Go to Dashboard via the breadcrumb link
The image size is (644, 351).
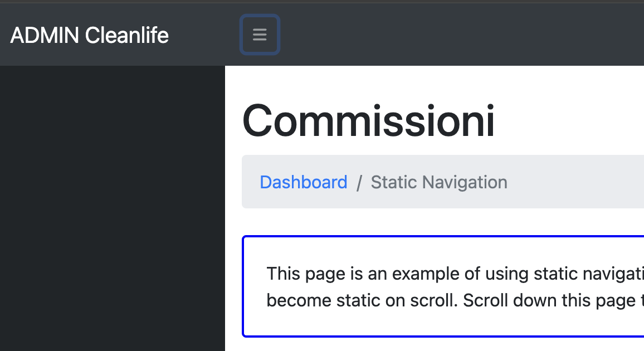coord(304,182)
